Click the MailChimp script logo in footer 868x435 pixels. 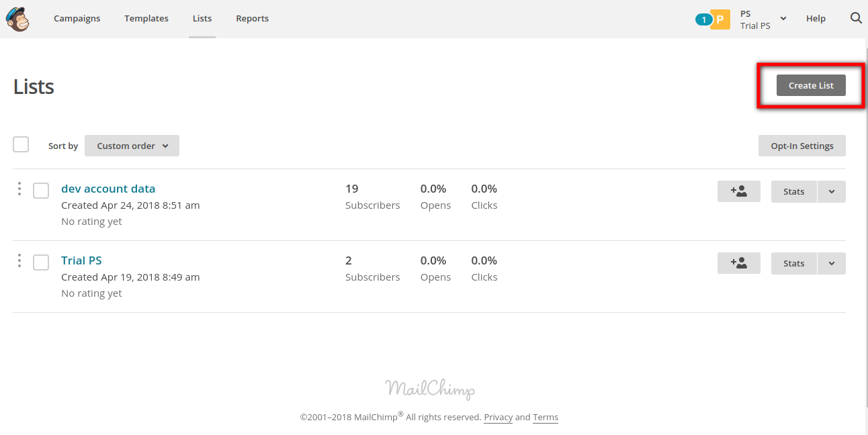coord(430,389)
